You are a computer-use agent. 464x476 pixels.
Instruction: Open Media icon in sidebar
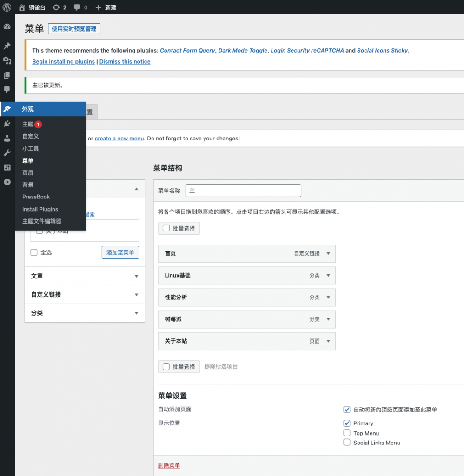[x=7, y=60]
